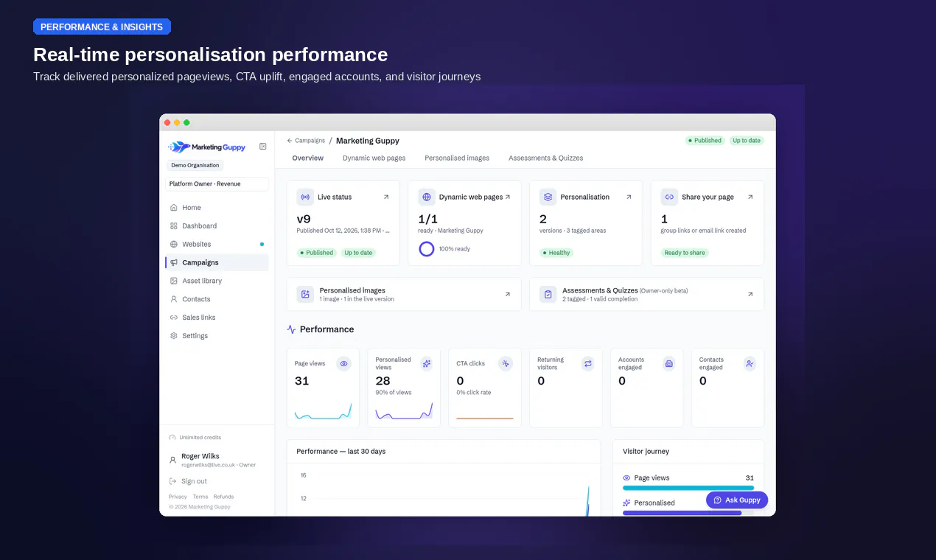Viewport: 936px width, 560px height.
Task: Click the Live status broadcast icon
Action: [305, 197]
